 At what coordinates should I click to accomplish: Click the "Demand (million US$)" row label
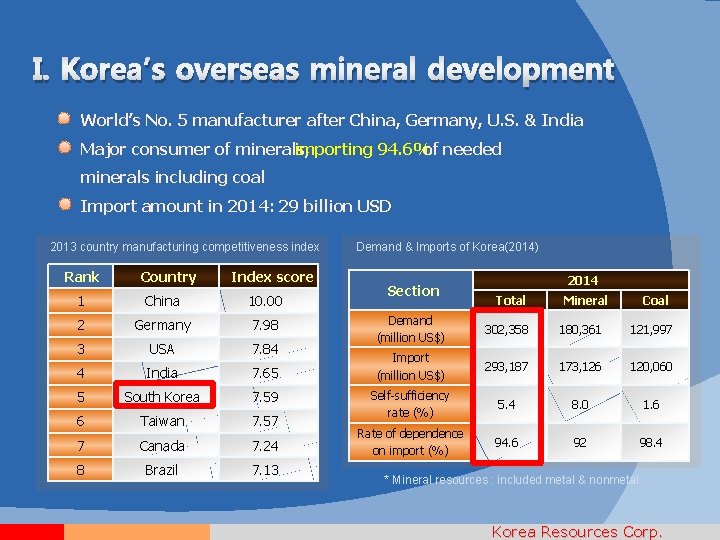pos(411,329)
